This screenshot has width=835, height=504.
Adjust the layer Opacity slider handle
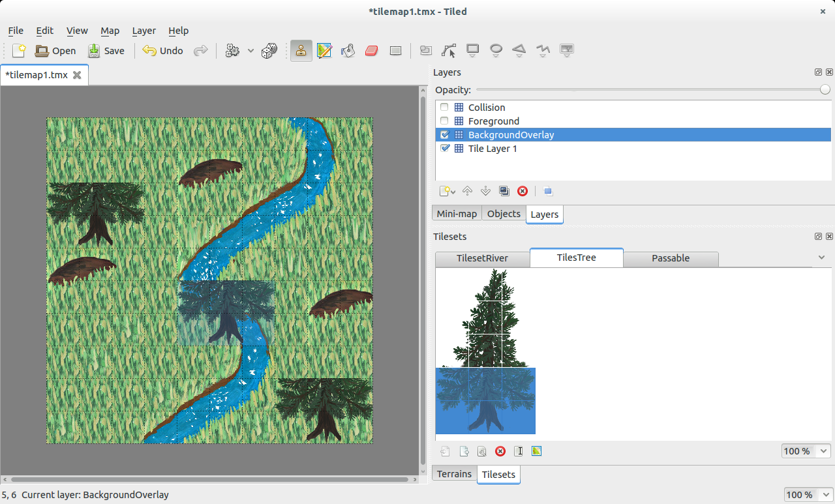(x=825, y=90)
